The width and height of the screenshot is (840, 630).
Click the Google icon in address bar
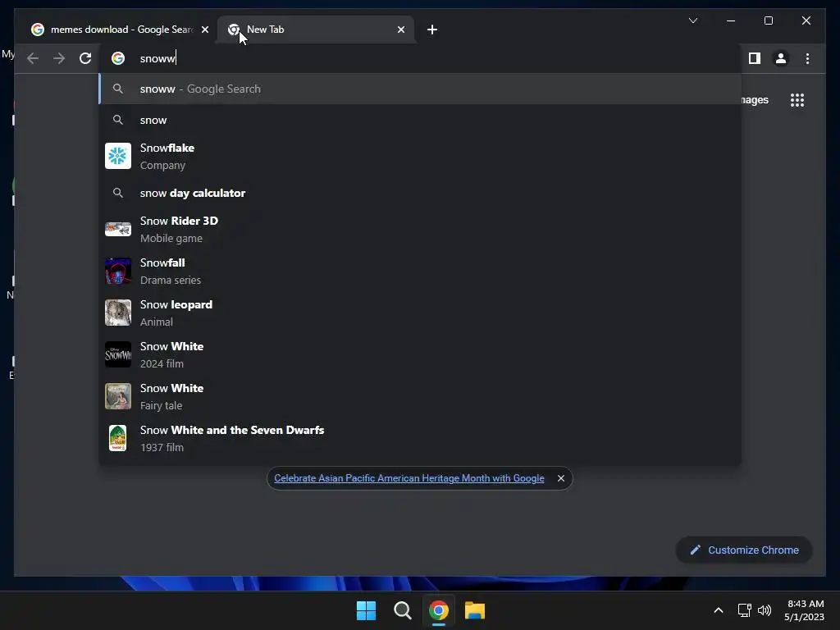pyautogui.click(x=118, y=58)
